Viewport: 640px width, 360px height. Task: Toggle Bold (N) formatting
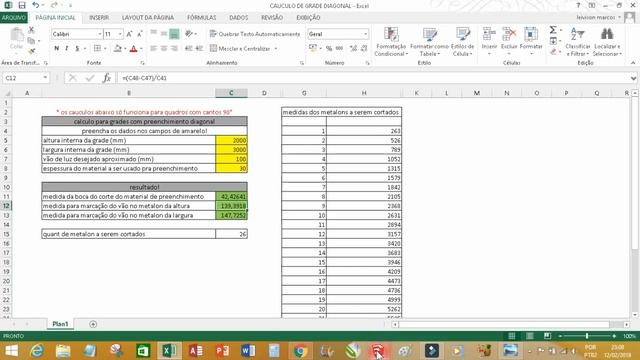pos(56,49)
